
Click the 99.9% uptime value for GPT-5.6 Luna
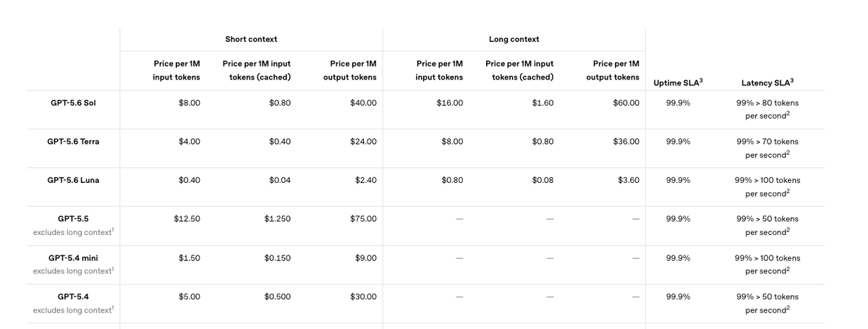tap(678, 180)
